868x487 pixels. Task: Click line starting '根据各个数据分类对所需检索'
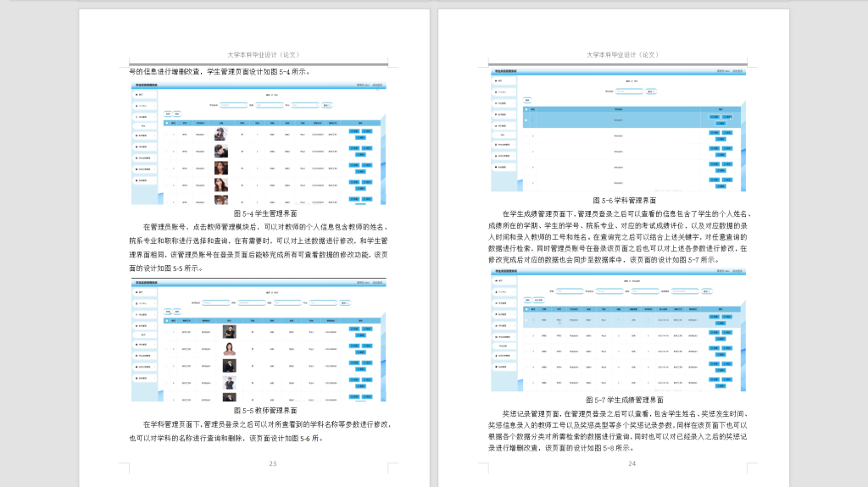(618, 437)
